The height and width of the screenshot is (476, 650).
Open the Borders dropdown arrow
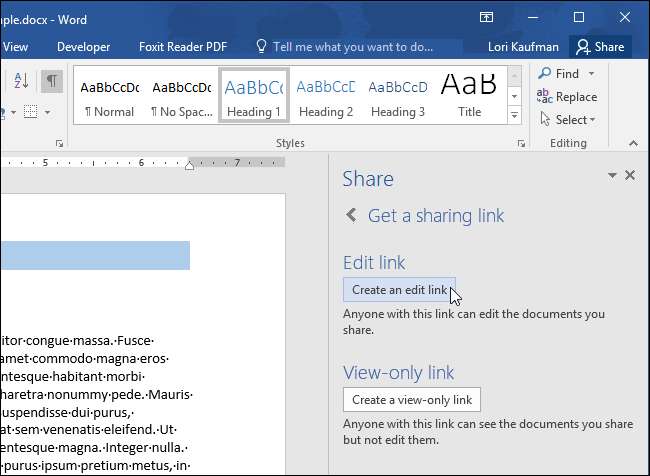click(x=47, y=112)
